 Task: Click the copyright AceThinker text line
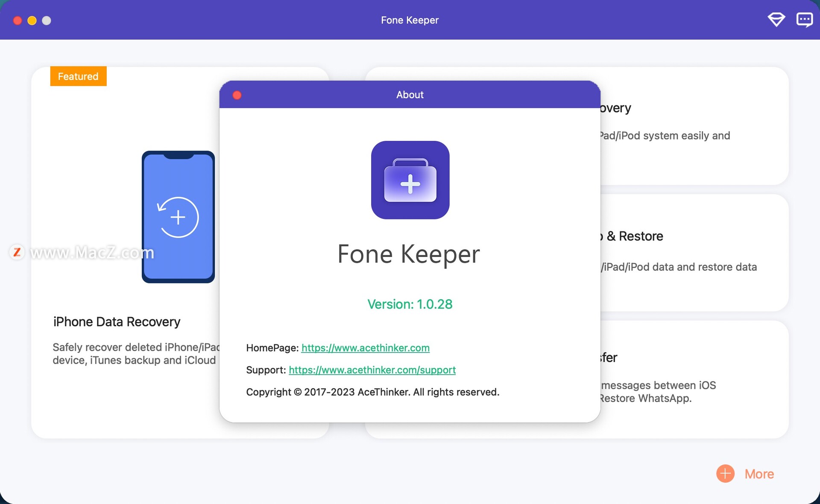pos(372,392)
